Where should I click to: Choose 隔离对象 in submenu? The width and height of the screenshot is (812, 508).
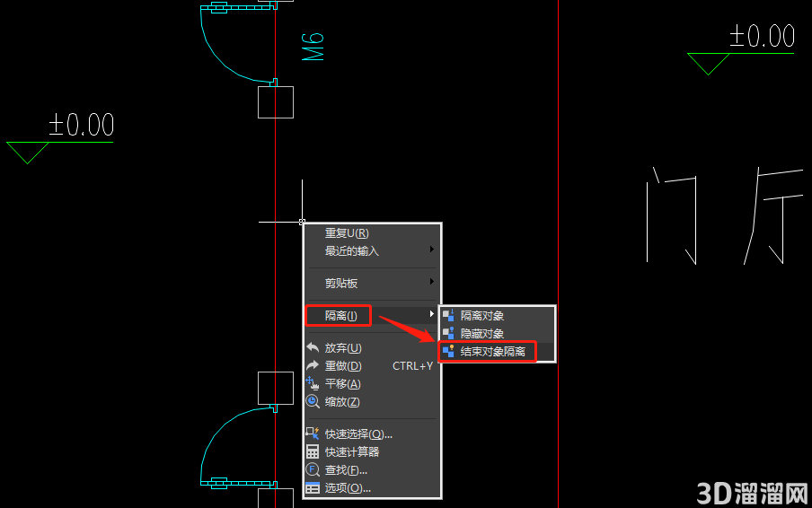tap(498, 316)
